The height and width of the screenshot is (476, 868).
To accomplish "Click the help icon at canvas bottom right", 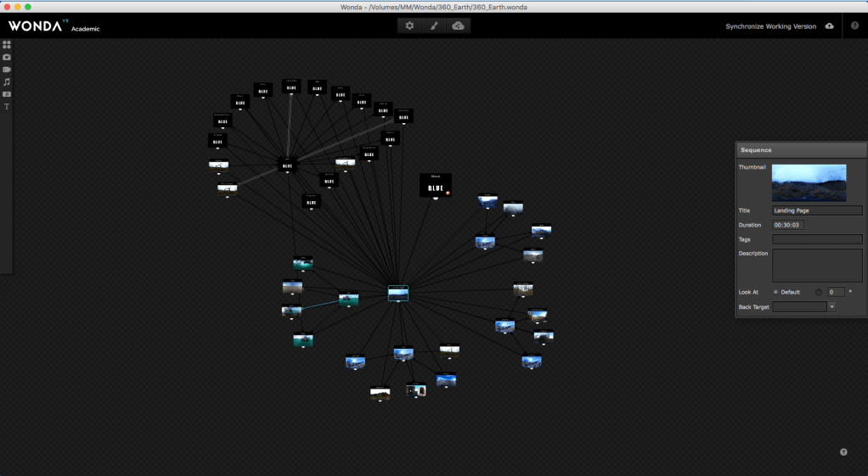I will click(843, 452).
